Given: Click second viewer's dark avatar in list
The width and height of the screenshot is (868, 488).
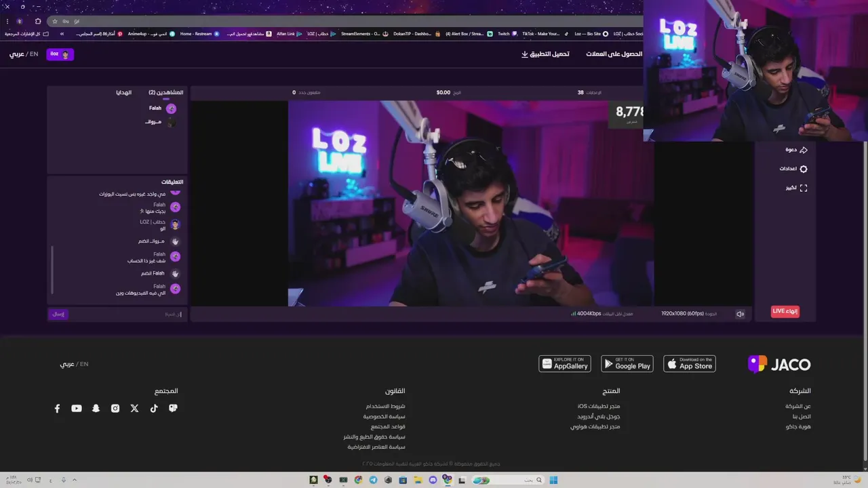Looking at the screenshot, I should (171, 123).
